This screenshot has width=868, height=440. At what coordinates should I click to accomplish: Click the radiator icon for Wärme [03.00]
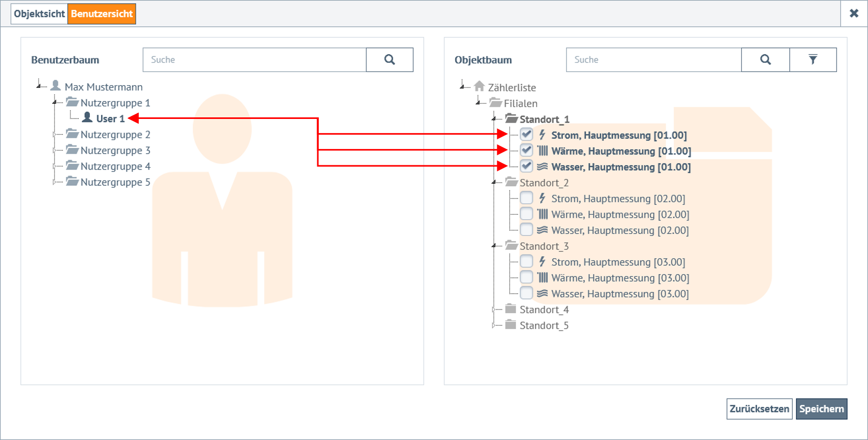[x=542, y=278]
